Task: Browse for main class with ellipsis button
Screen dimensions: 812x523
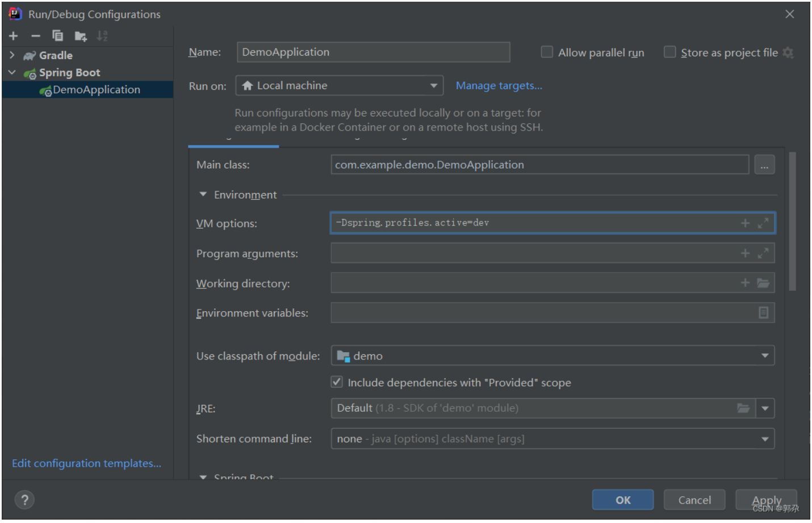Action: [764, 165]
